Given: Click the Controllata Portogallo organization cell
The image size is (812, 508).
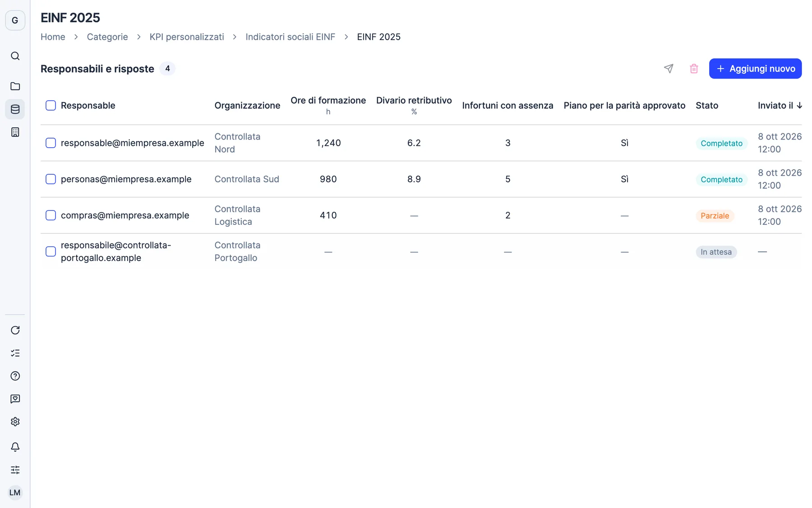Looking at the screenshot, I should pos(237,252).
